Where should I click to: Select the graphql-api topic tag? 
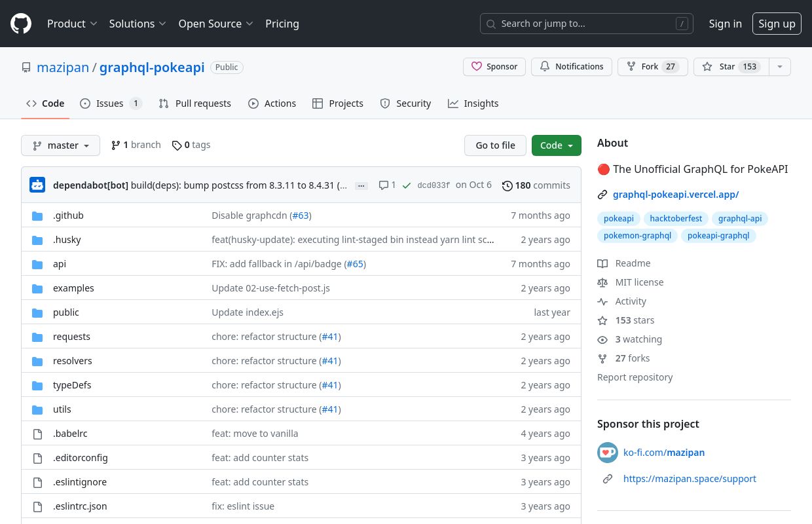click(740, 218)
